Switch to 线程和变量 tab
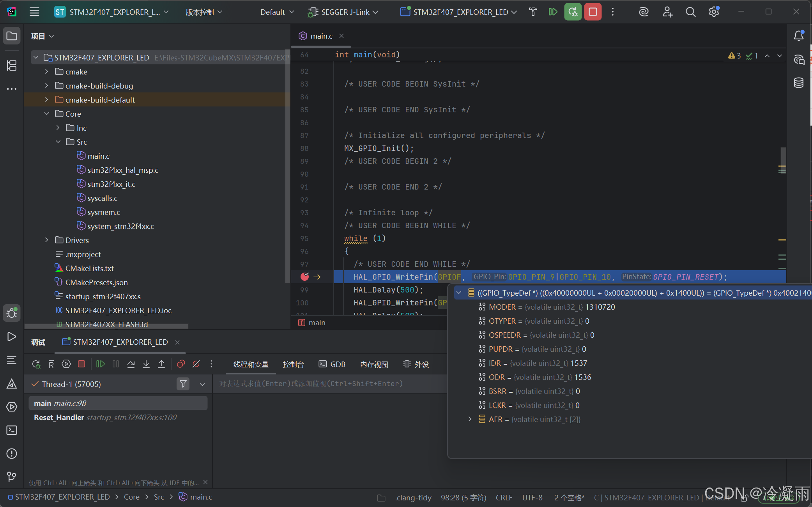 pyautogui.click(x=251, y=364)
